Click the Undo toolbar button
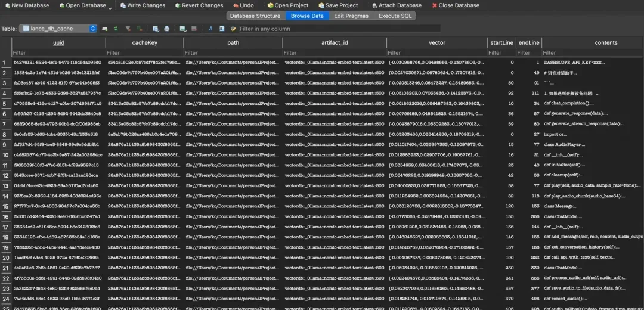The width and height of the screenshot is (644, 310). [243, 5]
